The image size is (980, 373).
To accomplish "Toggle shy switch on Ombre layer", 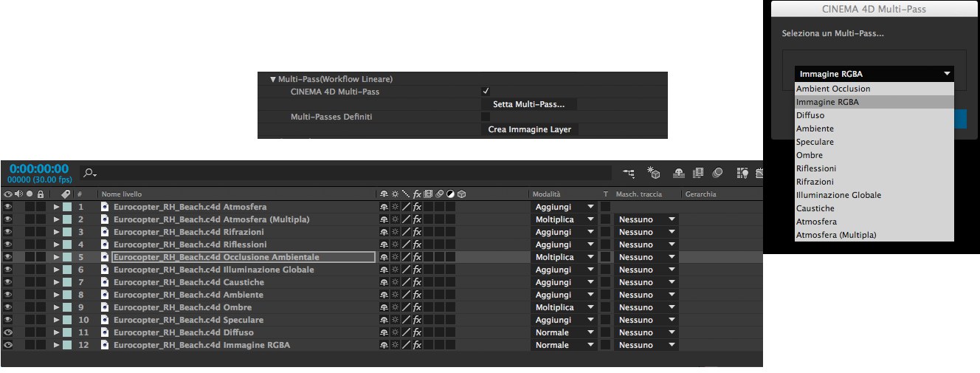I will 384,307.
